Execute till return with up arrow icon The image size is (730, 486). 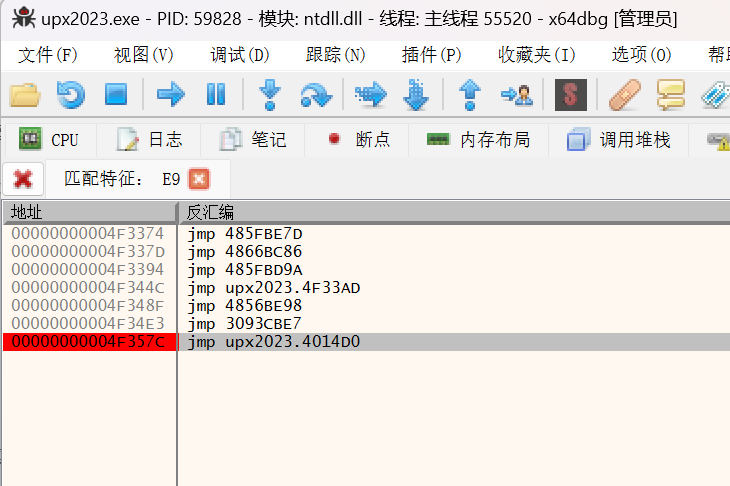click(x=470, y=94)
